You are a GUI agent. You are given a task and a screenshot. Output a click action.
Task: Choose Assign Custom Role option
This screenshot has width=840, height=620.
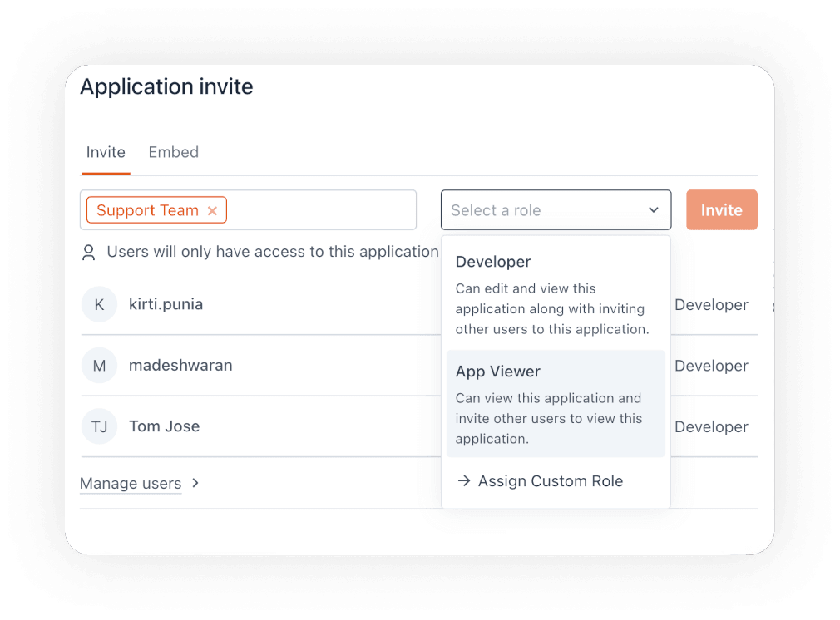pyautogui.click(x=550, y=481)
